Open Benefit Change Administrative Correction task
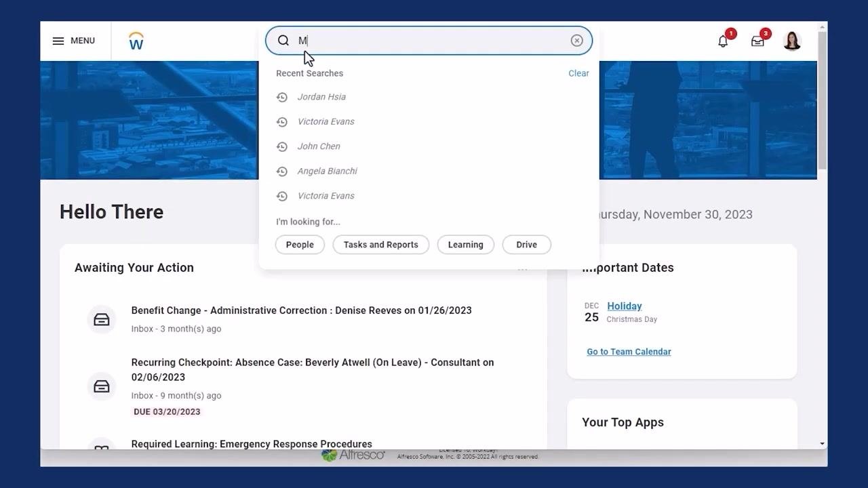Viewport: 868px width, 488px height. (301, 310)
